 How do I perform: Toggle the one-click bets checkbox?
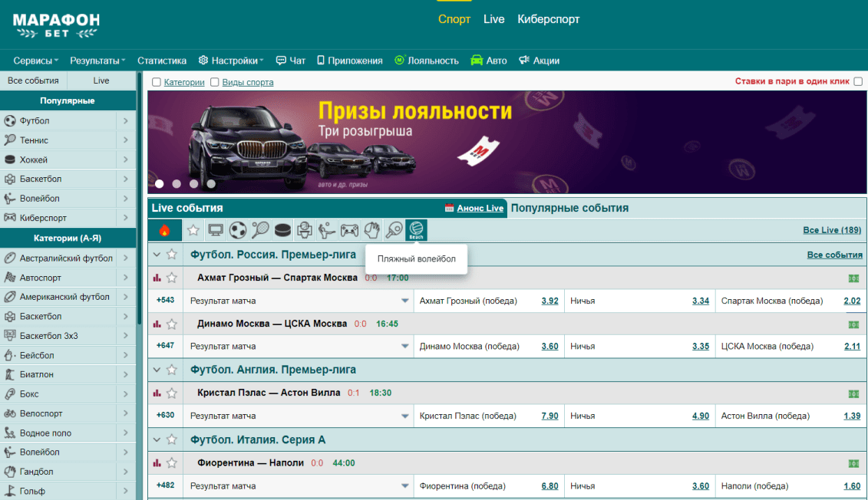(858, 81)
